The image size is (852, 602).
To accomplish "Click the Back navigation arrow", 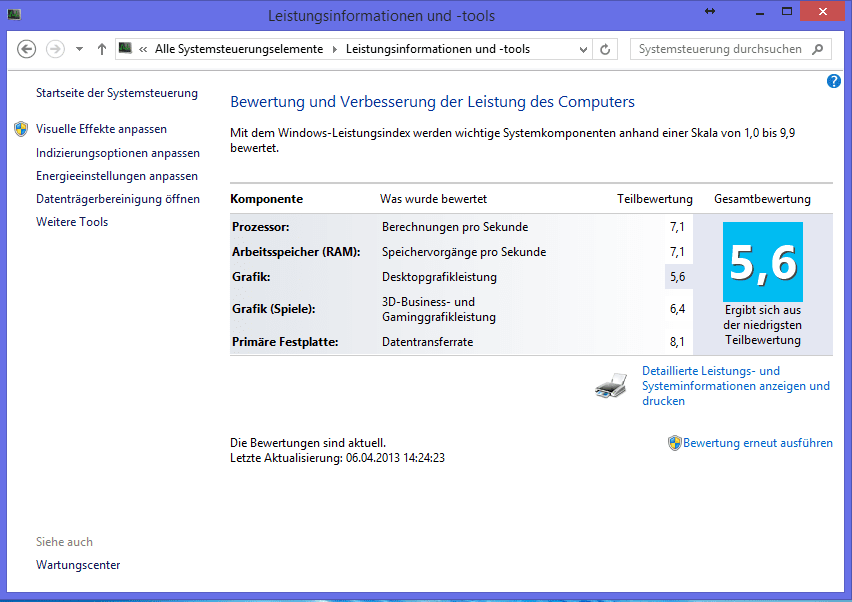I will [27, 49].
